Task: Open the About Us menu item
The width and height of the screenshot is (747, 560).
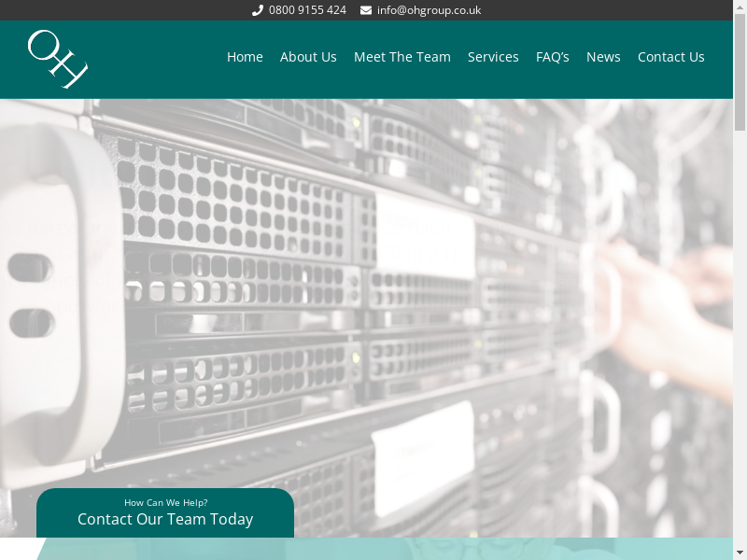Action: (308, 57)
